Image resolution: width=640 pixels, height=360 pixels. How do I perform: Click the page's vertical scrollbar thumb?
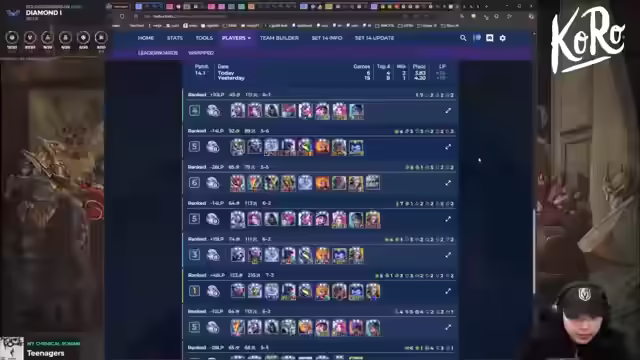tap(534, 251)
